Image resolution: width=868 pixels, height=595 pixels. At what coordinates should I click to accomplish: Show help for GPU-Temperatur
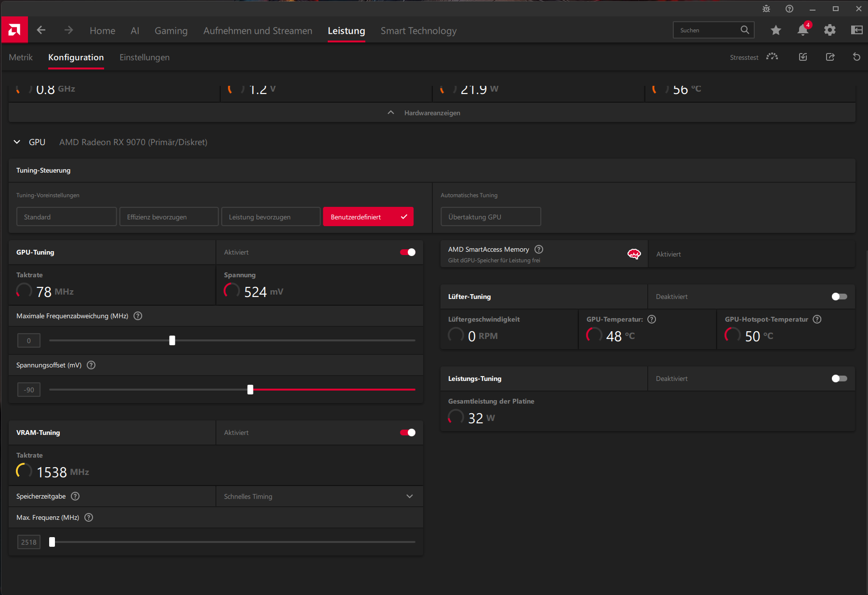tap(652, 319)
